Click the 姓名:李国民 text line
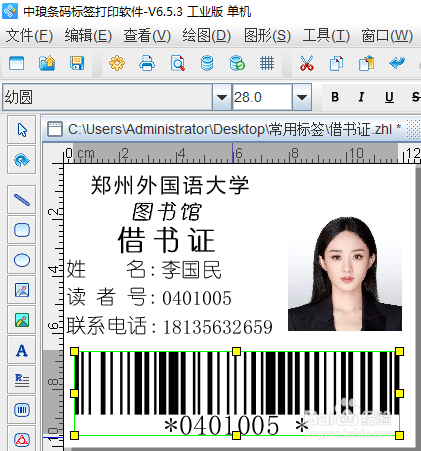Viewport: 421px width, 451px height. (x=144, y=269)
